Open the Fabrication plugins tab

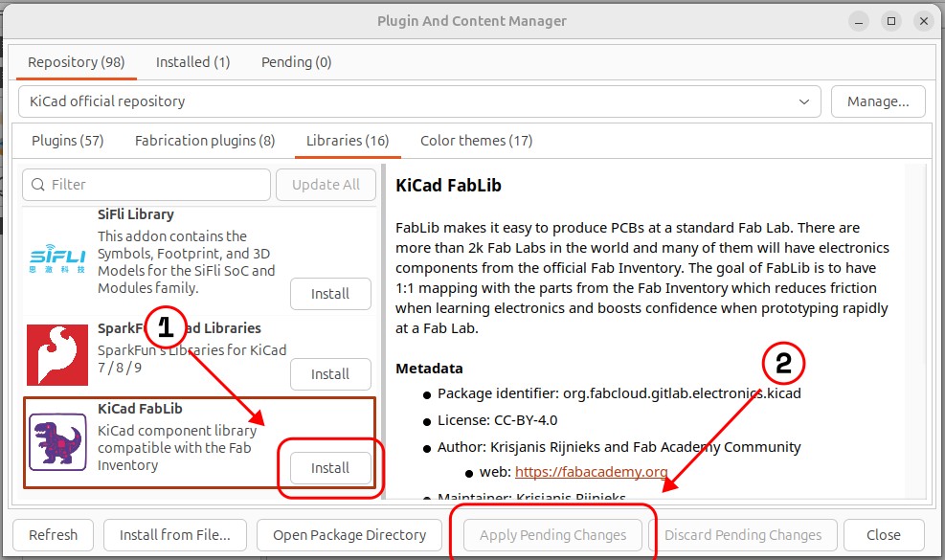[x=204, y=140]
